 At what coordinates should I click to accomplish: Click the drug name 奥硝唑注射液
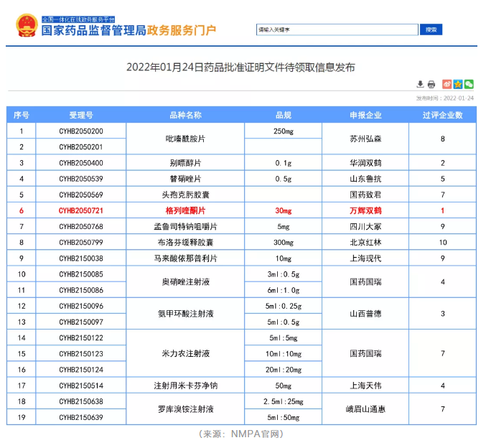185,282
